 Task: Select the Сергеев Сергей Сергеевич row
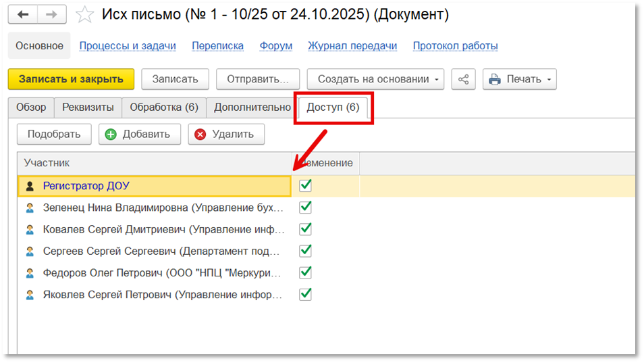point(326,251)
